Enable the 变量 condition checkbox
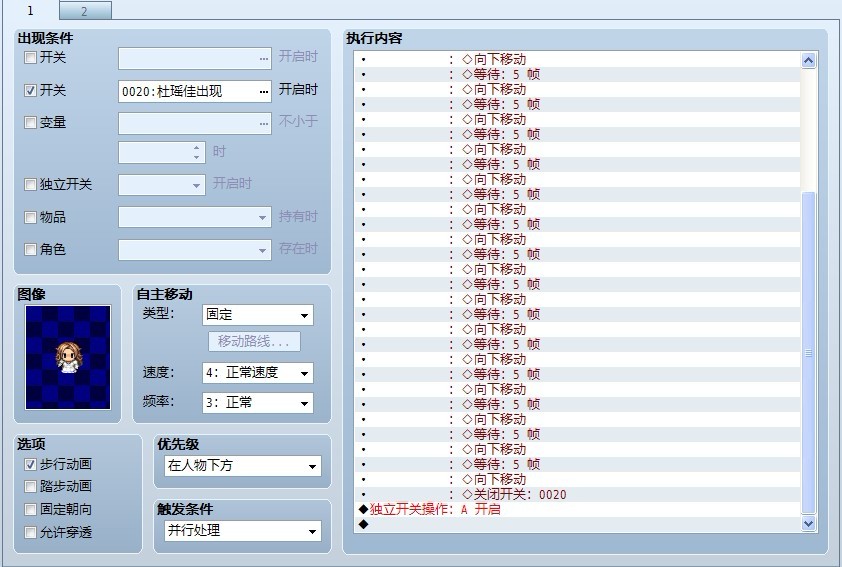Image resolution: width=842 pixels, height=567 pixels. click(31, 122)
